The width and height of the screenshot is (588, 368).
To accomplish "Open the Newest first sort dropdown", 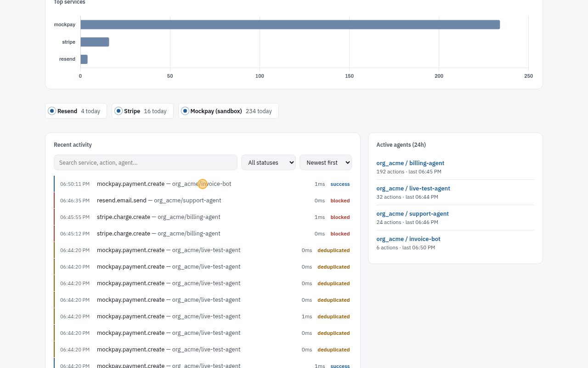I will coord(326,162).
